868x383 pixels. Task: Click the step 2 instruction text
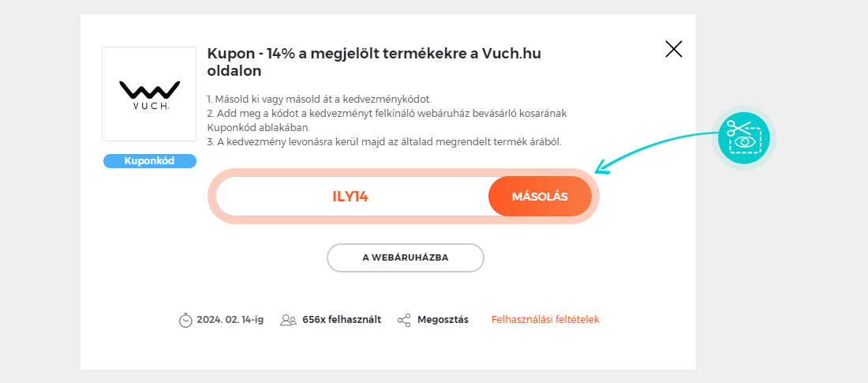point(387,114)
